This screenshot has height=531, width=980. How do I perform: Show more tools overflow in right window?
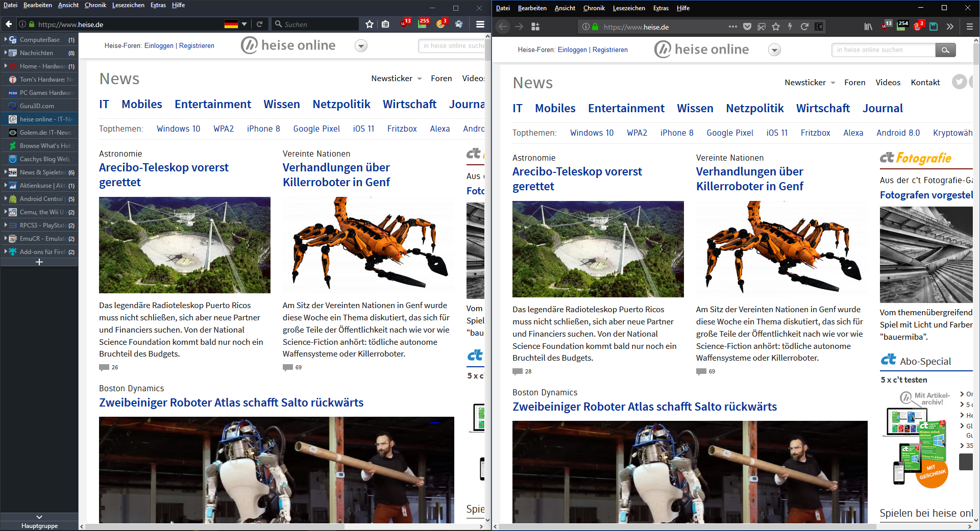(950, 27)
